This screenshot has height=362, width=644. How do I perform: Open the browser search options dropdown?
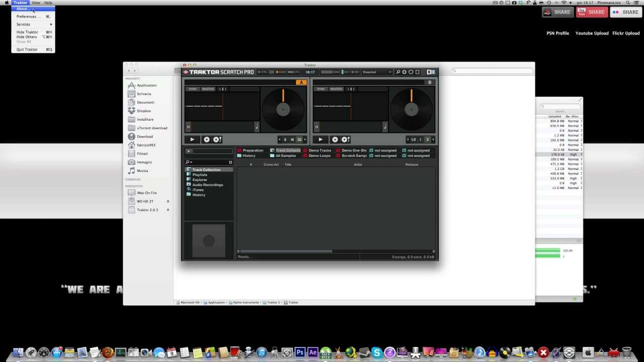(x=189, y=162)
